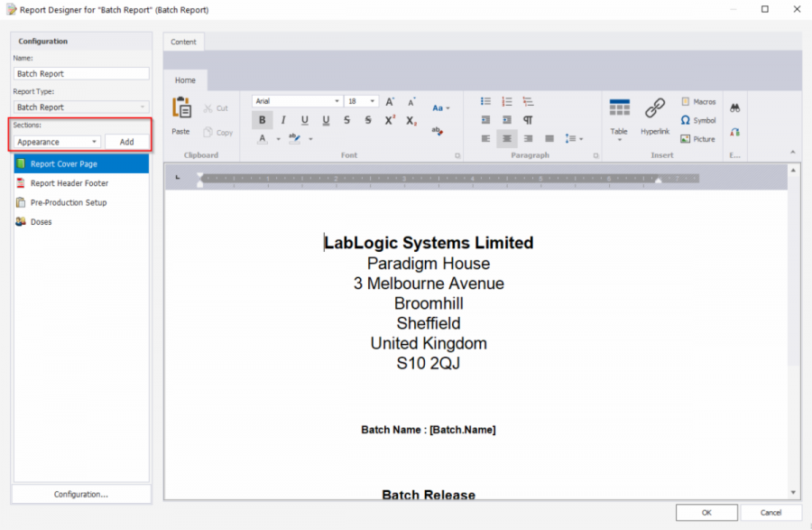Align text left
The image size is (812, 530).
(x=485, y=138)
